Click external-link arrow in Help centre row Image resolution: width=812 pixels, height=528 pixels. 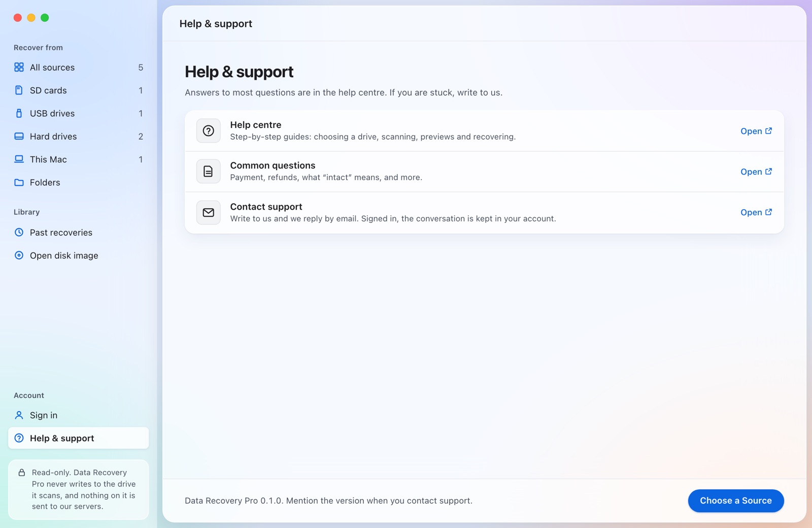pos(768,131)
